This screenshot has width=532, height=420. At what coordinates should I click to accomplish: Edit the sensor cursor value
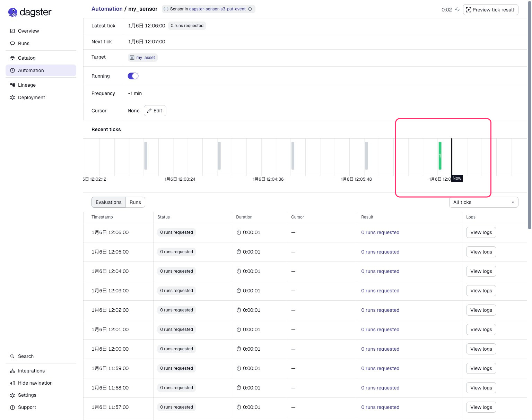pos(155,111)
